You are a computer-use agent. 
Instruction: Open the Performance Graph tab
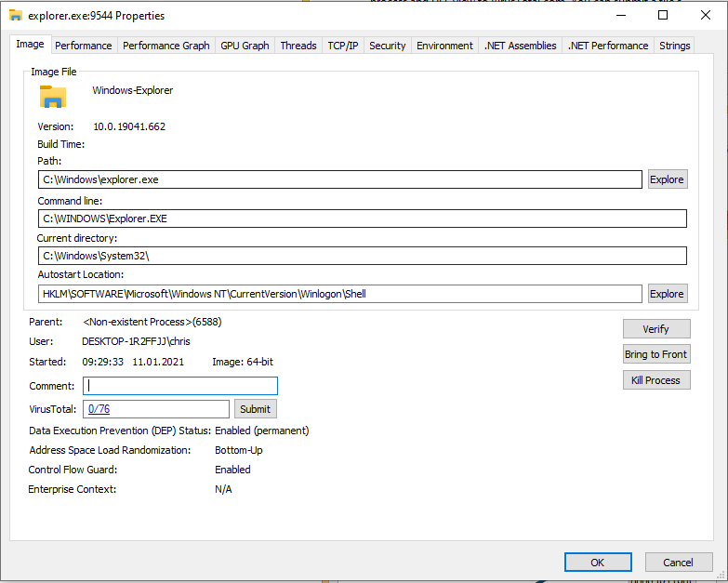click(166, 46)
